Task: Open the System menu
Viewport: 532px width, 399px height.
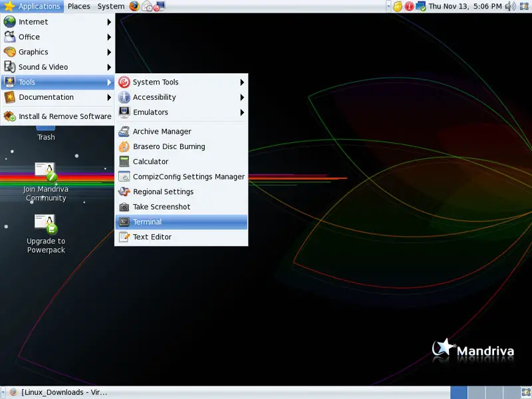Action: (x=110, y=6)
